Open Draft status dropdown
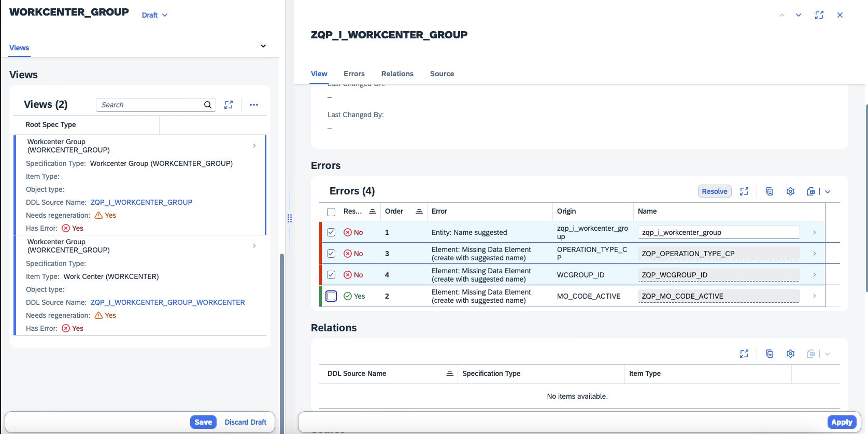Image resolution: width=868 pixels, height=434 pixels. (x=154, y=15)
